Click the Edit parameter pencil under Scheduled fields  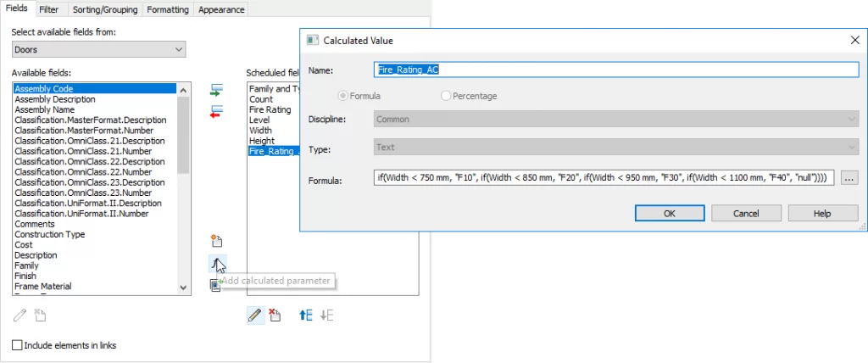click(x=254, y=315)
